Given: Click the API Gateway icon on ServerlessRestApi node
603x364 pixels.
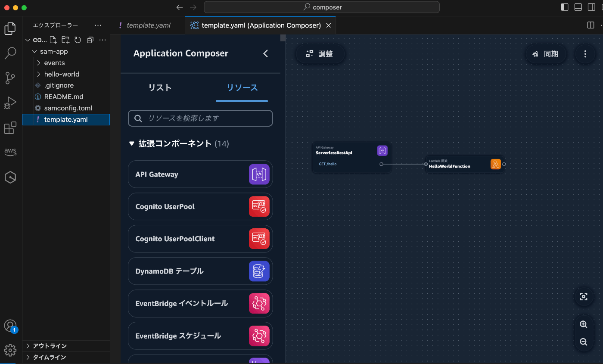Looking at the screenshot, I should pyautogui.click(x=382, y=151).
